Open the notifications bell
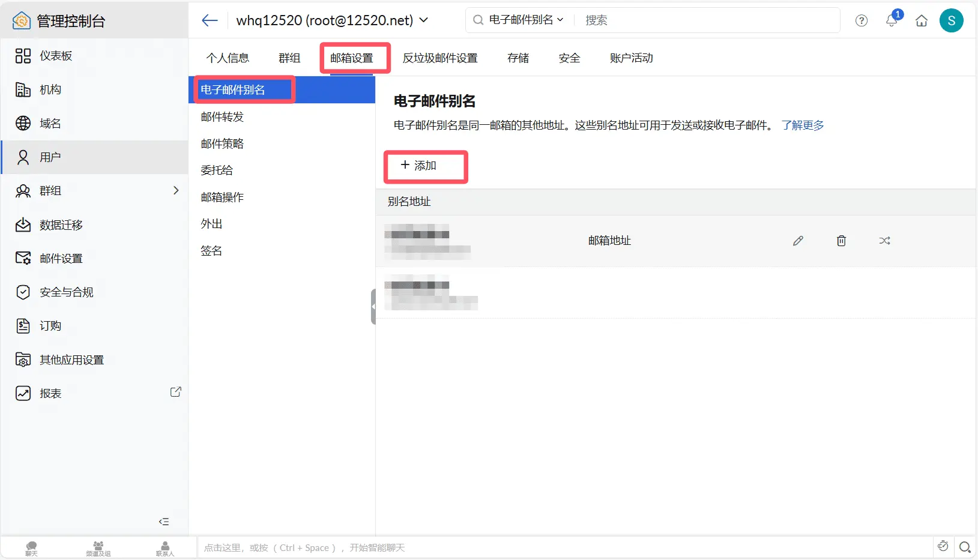 pyautogui.click(x=892, y=20)
